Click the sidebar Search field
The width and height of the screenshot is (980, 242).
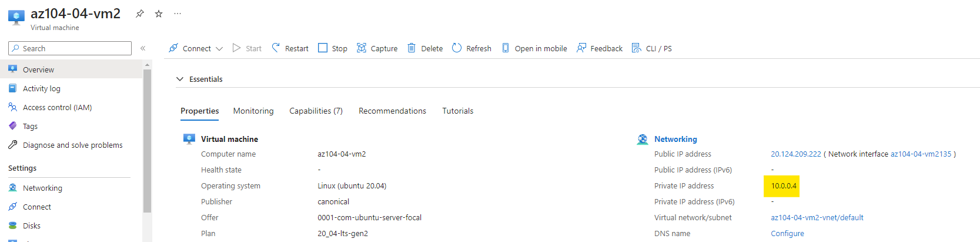70,48
